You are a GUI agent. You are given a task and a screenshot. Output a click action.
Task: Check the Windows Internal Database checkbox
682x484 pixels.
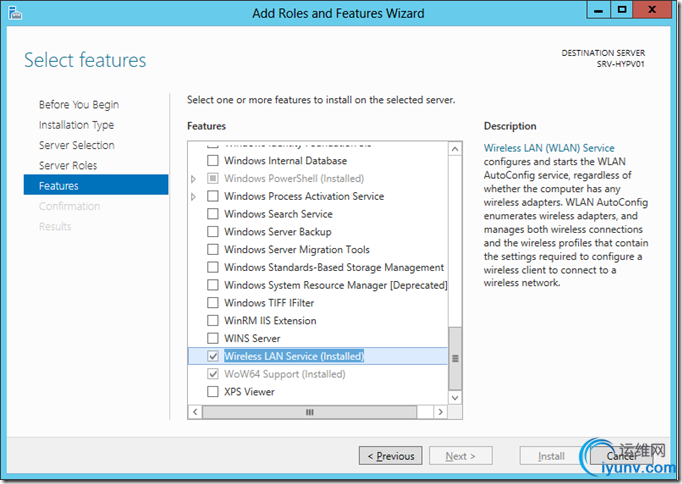[212, 161]
